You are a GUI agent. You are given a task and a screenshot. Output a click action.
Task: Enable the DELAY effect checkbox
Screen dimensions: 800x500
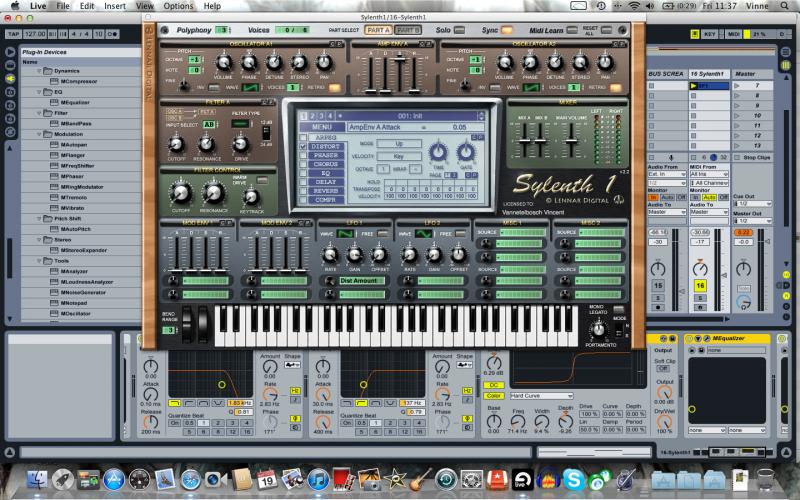tap(304, 182)
